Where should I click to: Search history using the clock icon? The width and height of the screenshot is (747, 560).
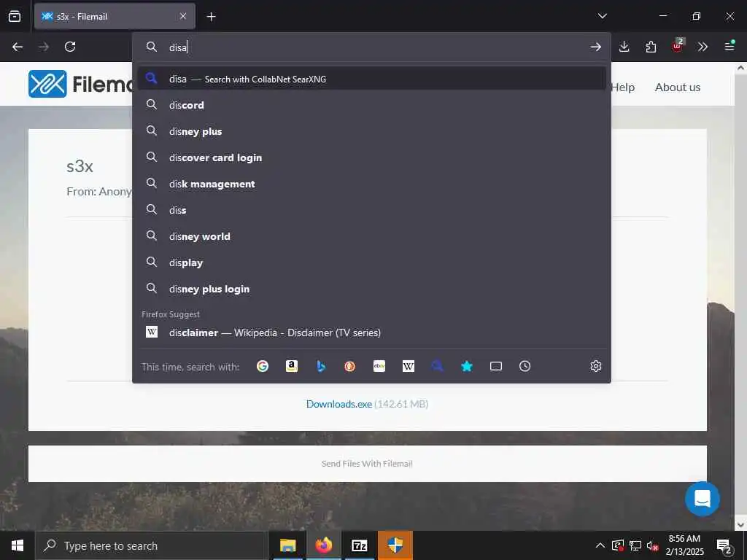[525, 366]
